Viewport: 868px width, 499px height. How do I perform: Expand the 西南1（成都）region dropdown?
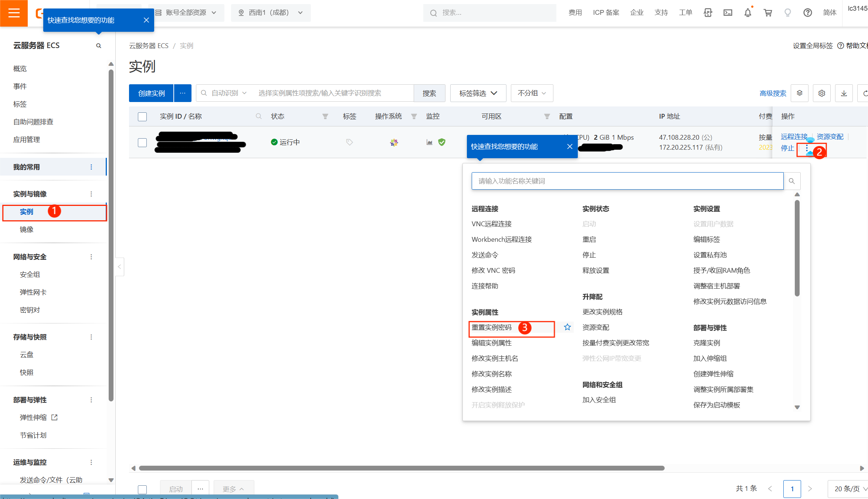pyautogui.click(x=271, y=13)
